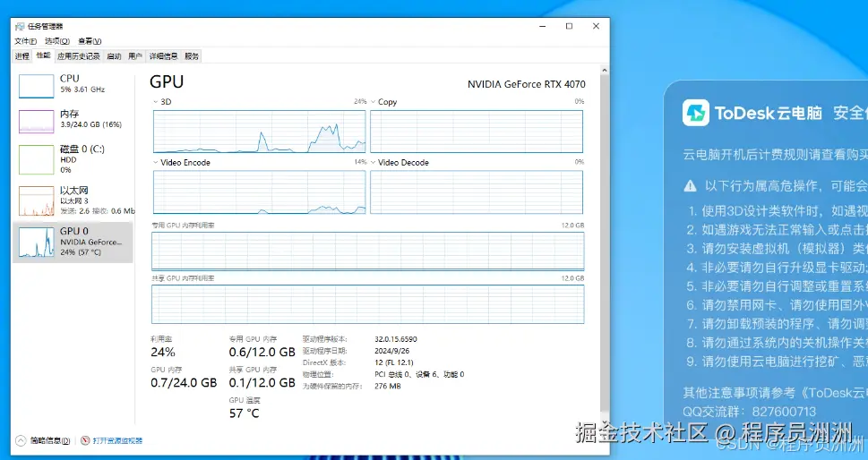Click the 24% utilization value
The width and height of the screenshot is (868, 460).
click(163, 353)
